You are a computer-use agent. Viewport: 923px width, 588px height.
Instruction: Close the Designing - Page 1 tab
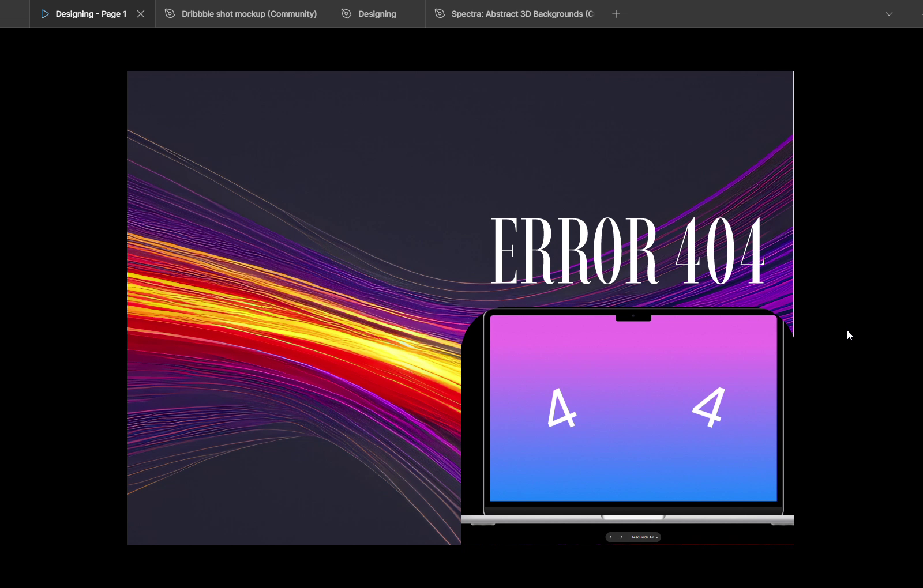[x=141, y=14]
